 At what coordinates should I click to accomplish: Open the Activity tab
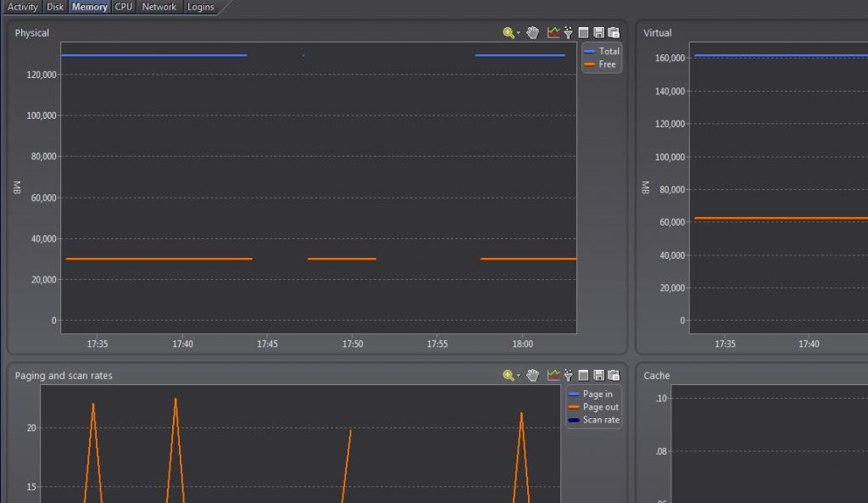(22, 7)
